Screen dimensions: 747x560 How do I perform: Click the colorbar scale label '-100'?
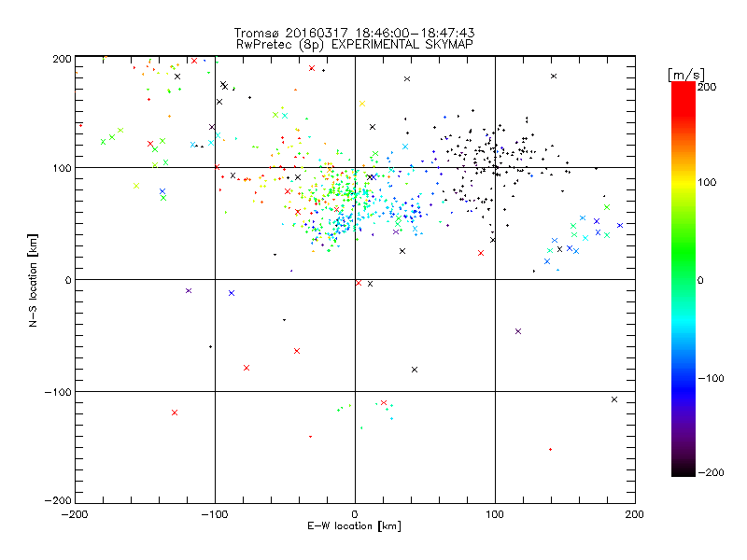(711, 379)
